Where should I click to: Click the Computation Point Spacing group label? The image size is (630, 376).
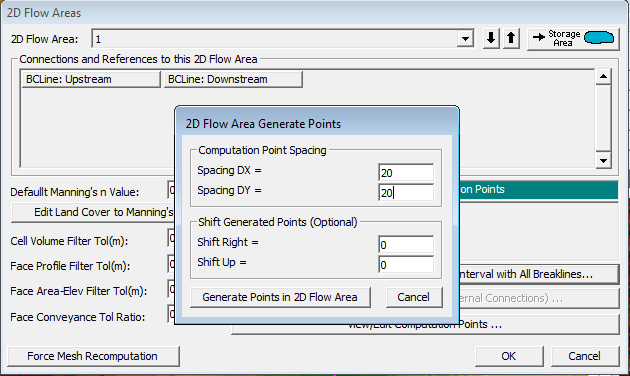pos(262,150)
